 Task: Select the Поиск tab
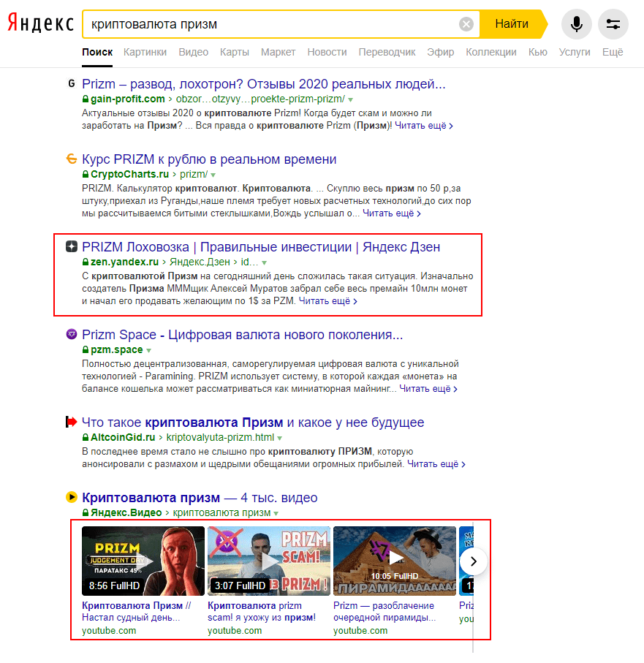(97, 52)
